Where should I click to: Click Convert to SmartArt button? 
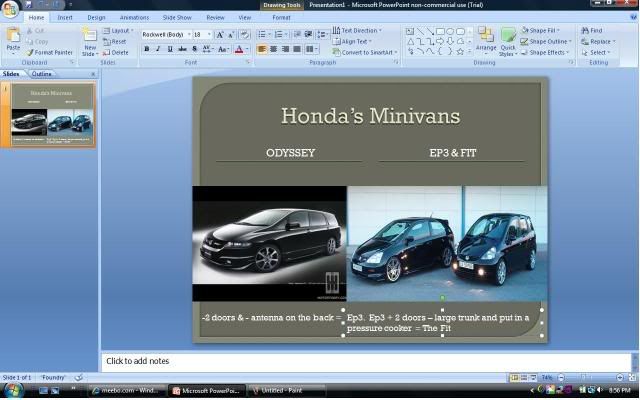(364, 53)
